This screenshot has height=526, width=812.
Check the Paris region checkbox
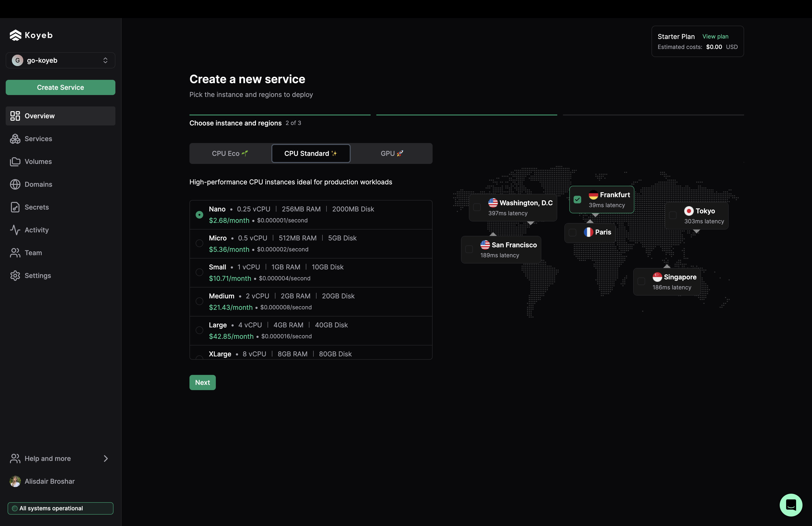pos(572,232)
